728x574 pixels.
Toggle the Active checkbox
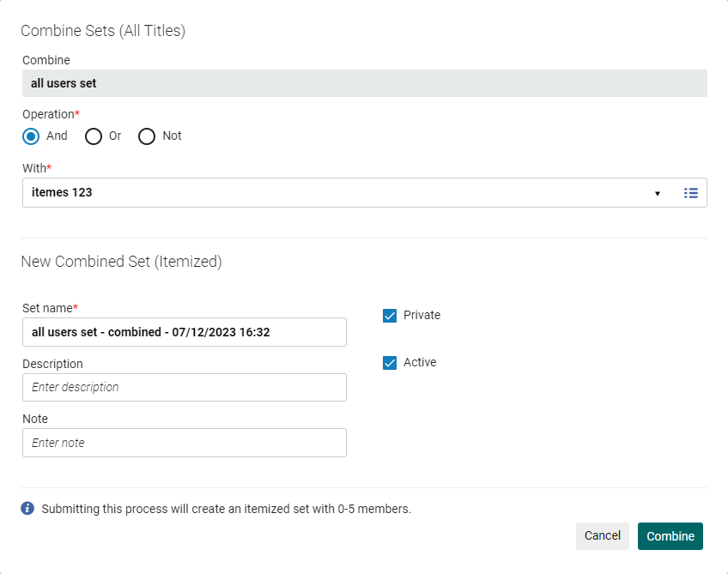tap(390, 363)
